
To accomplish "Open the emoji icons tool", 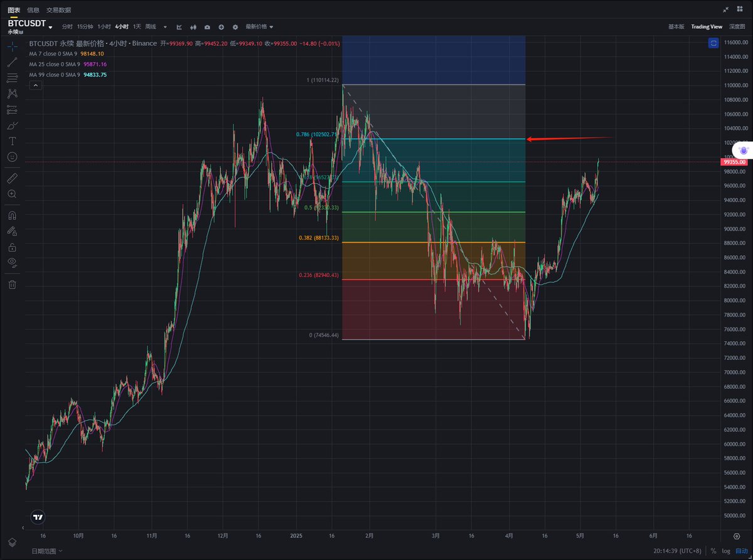I will coord(13,156).
